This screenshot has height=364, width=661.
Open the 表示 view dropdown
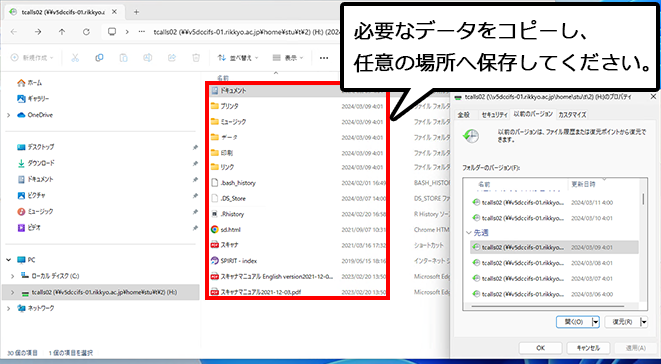[x=288, y=58]
